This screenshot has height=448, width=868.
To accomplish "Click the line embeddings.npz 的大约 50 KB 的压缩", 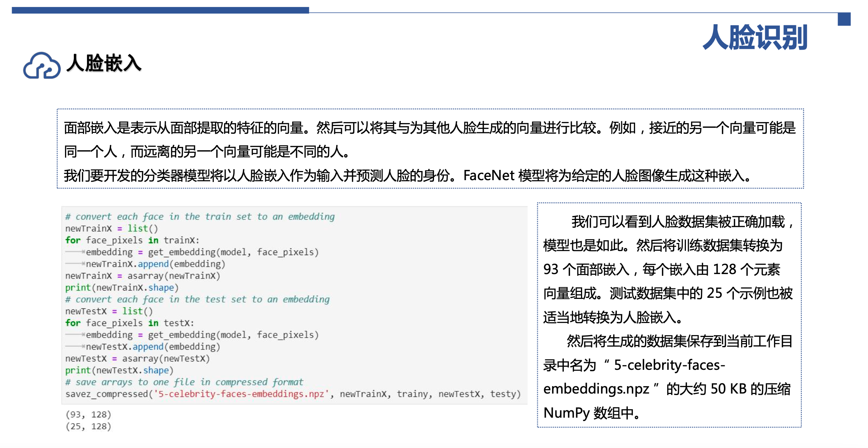I will (667, 389).
